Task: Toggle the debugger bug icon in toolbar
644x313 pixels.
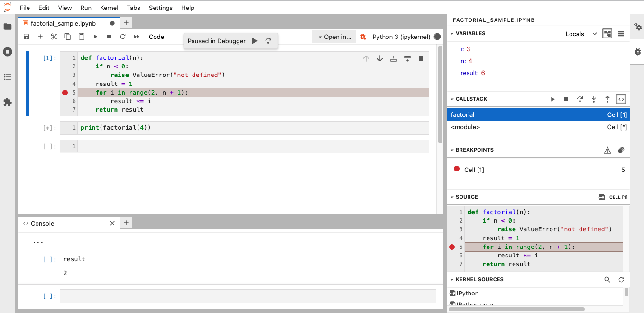Action: 363,37
